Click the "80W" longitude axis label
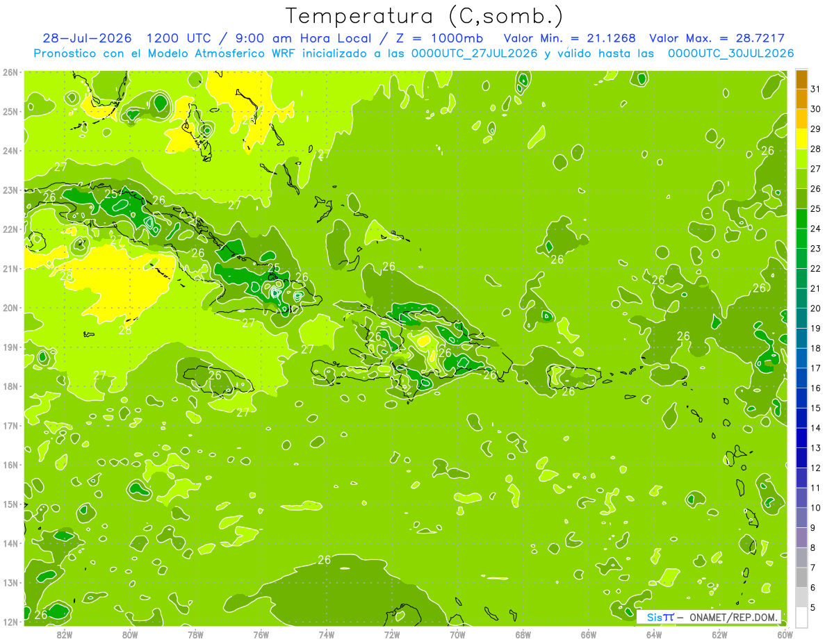The image size is (834, 644). click(x=129, y=635)
